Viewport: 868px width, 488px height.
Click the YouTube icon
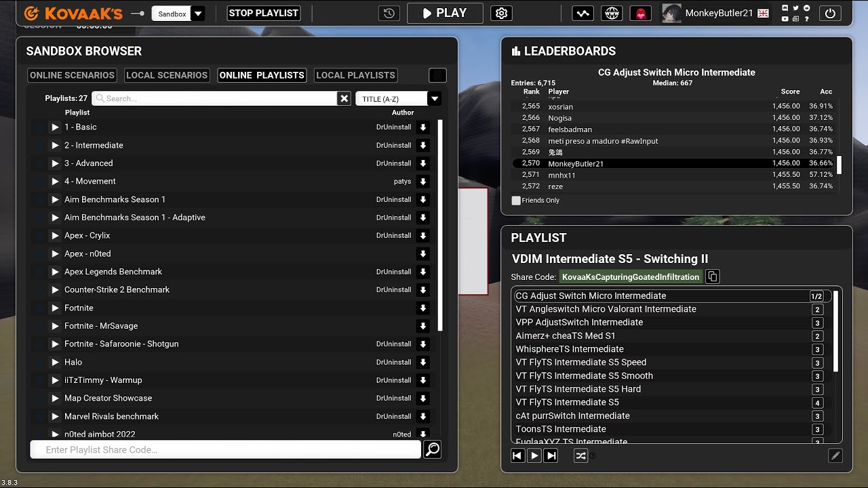pyautogui.click(x=785, y=19)
